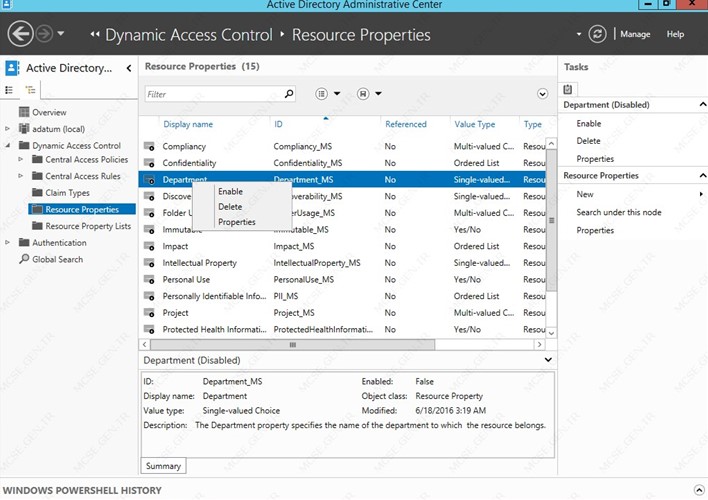Open the saved queries dropdown arrow
This screenshot has width=708, height=500.
pos(378,93)
